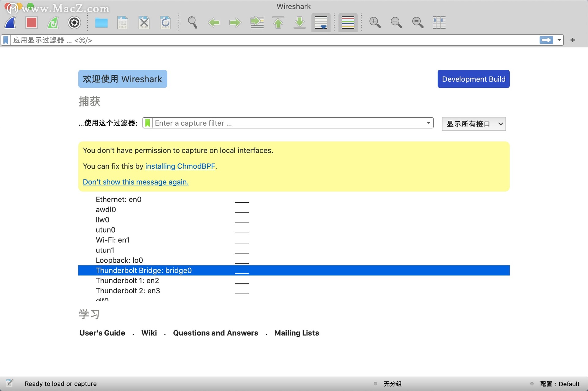Open the User's Guide link
The height and width of the screenshot is (391, 588).
tap(102, 333)
